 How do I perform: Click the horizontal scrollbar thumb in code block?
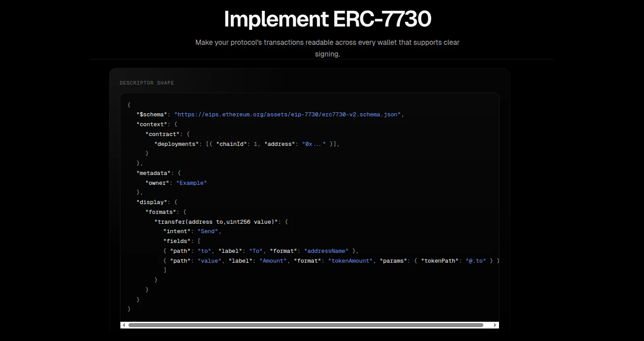point(306,325)
